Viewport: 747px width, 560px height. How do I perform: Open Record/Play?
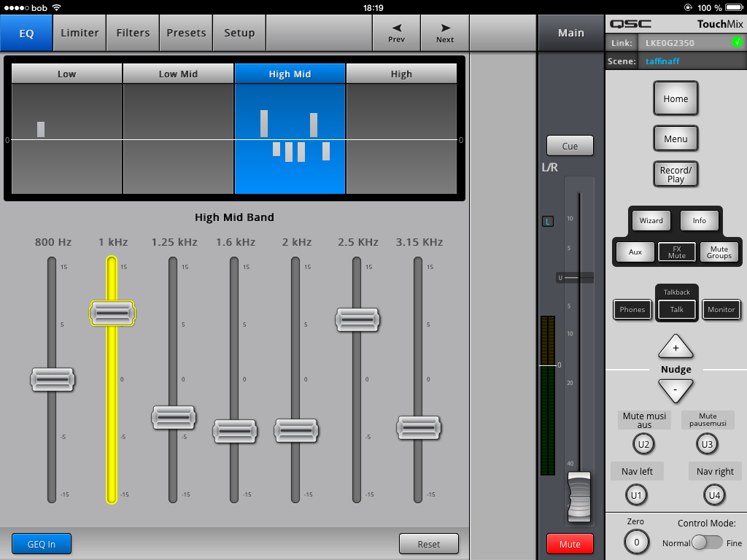click(676, 174)
